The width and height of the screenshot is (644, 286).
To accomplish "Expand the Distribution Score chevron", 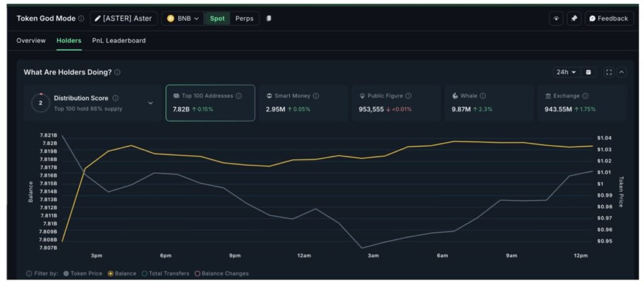I will [x=150, y=103].
